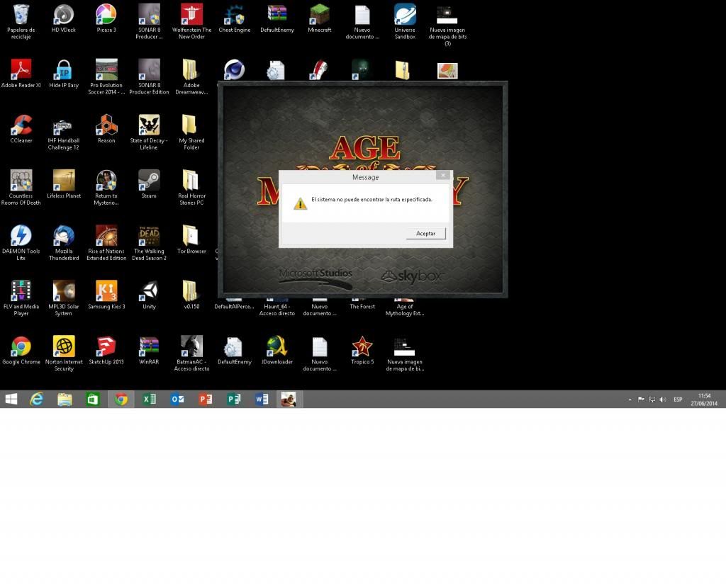Select the v0.150 folder icon
This screenshot has width=726, height=588.
[x=191, y=295]
